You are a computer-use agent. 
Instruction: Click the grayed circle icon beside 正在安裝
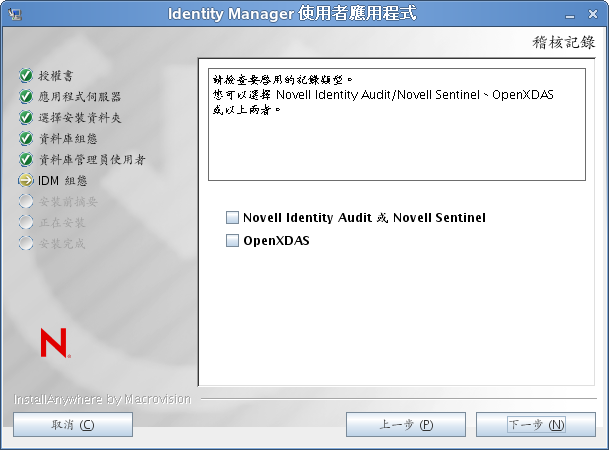(26, 222)
